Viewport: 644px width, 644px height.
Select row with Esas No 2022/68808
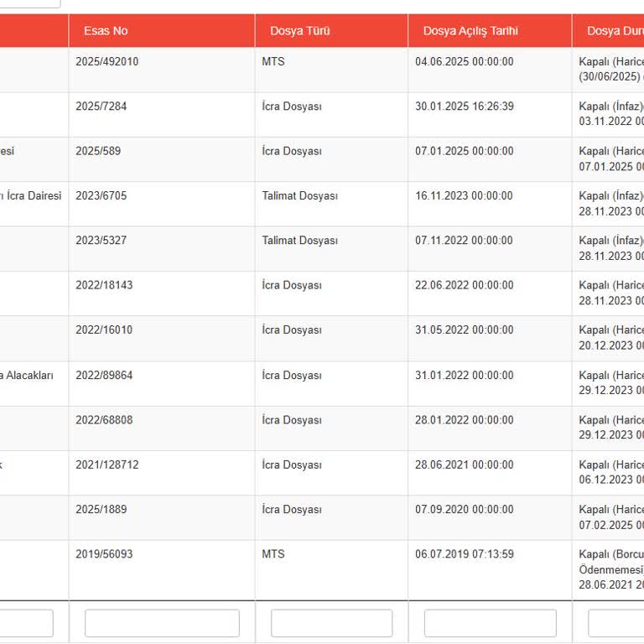pos(322,428)
